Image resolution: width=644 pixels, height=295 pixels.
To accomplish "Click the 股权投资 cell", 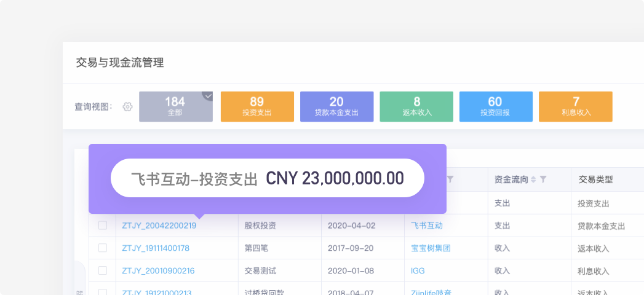I will 260,226.
